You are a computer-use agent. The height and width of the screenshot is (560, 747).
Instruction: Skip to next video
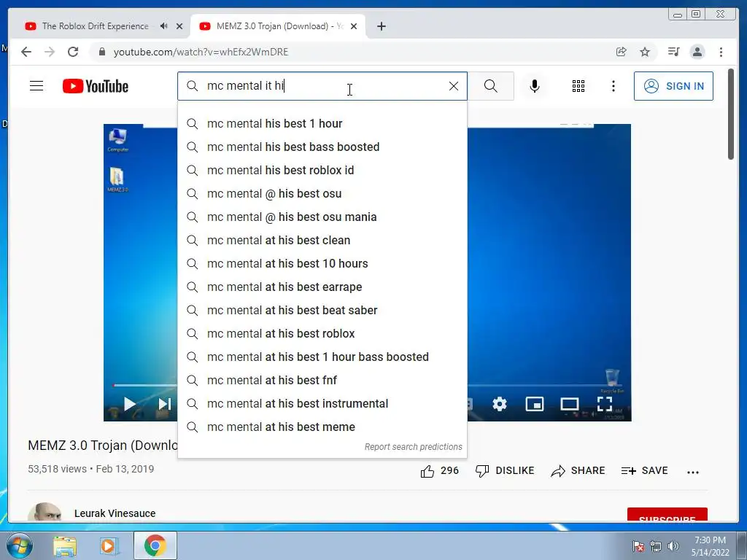164,404
